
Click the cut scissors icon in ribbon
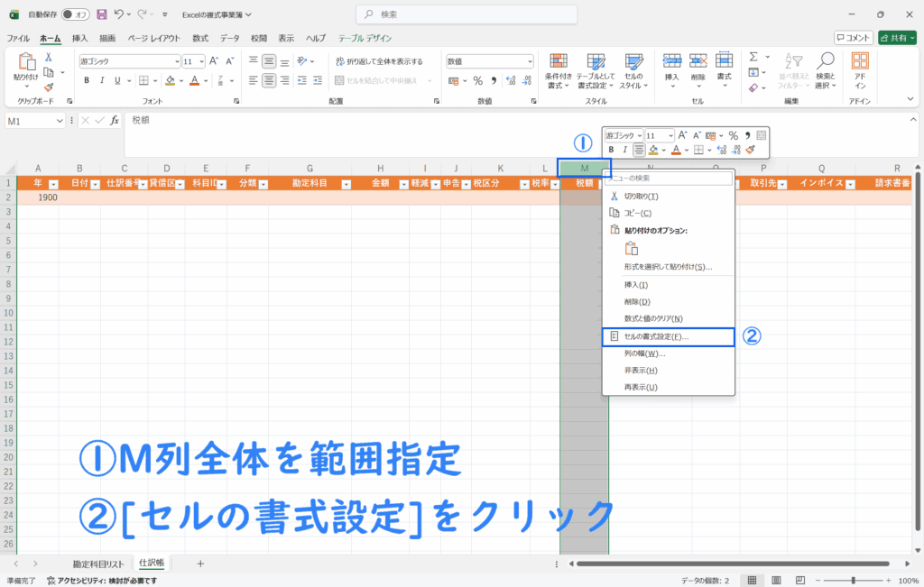tap(48, 57)
